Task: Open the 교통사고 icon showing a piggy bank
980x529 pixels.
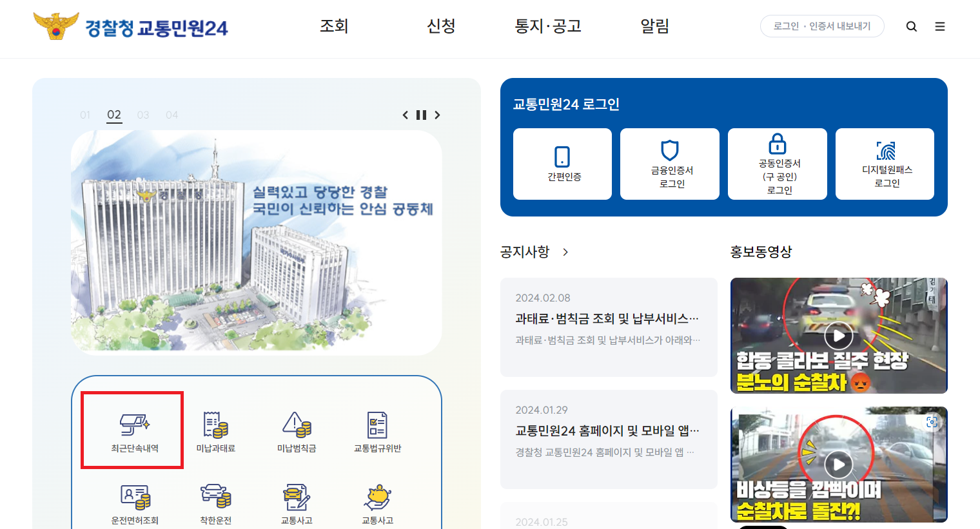Action: click(x=378, y=497)
